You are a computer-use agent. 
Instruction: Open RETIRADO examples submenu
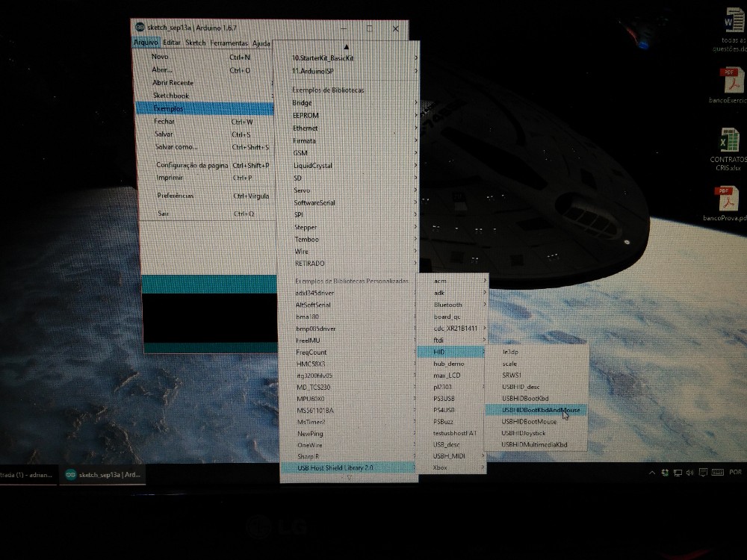347,264
